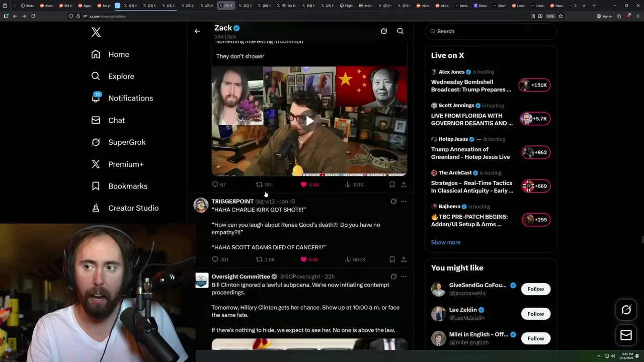The height and width of the screenshot is (362, 644).
Task: Reply to TRIGGERPOINT post with 381 replies
Action: (220, 259)
